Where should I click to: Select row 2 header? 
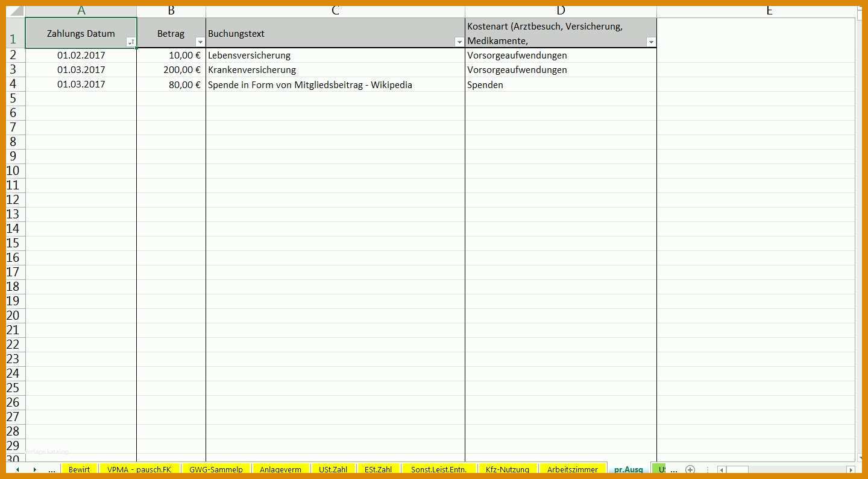(x=15, y=55)
